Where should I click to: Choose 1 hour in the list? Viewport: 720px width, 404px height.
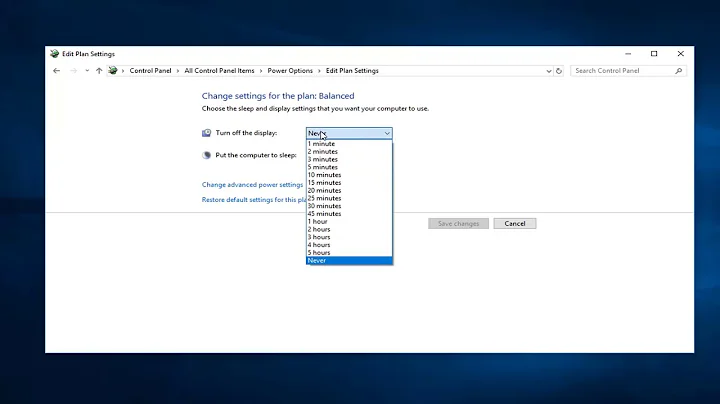tap(349, 222)
